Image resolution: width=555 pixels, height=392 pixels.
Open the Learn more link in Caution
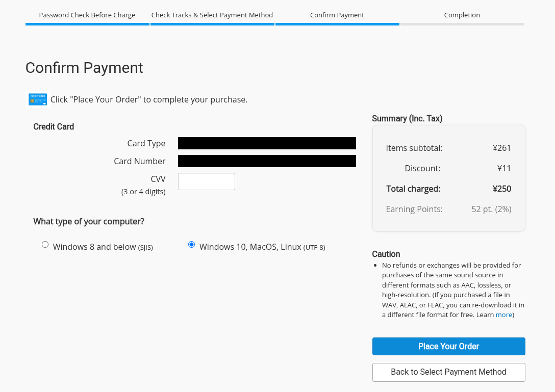(x=504, y=315)
